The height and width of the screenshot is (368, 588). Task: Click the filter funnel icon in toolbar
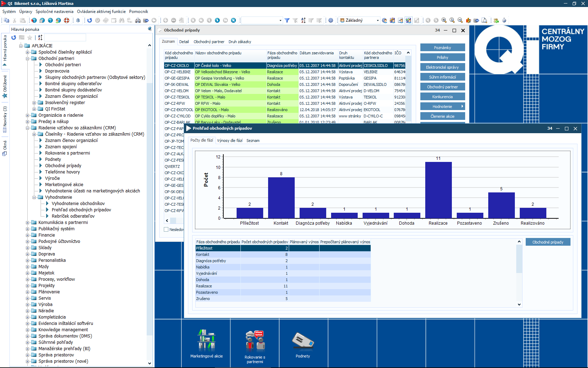coord(287,20)
